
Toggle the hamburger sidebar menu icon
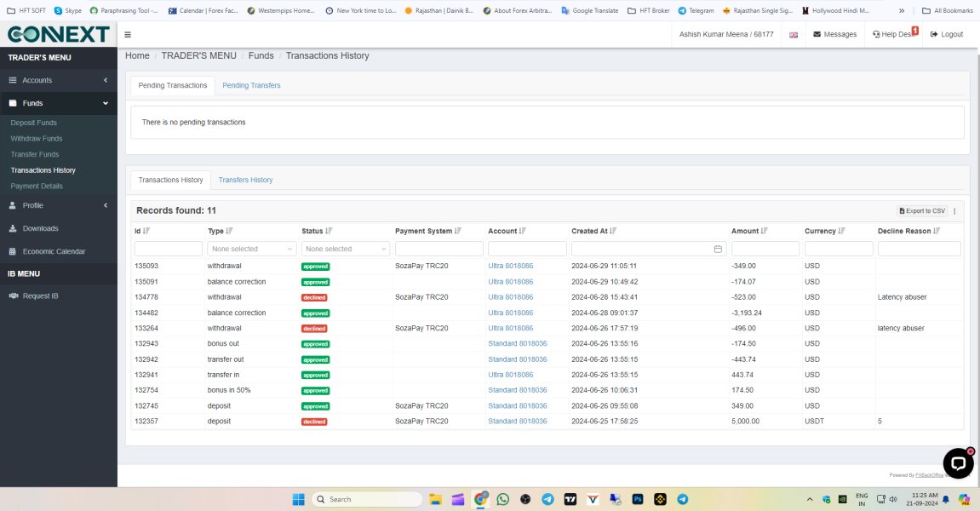point(128,35)
